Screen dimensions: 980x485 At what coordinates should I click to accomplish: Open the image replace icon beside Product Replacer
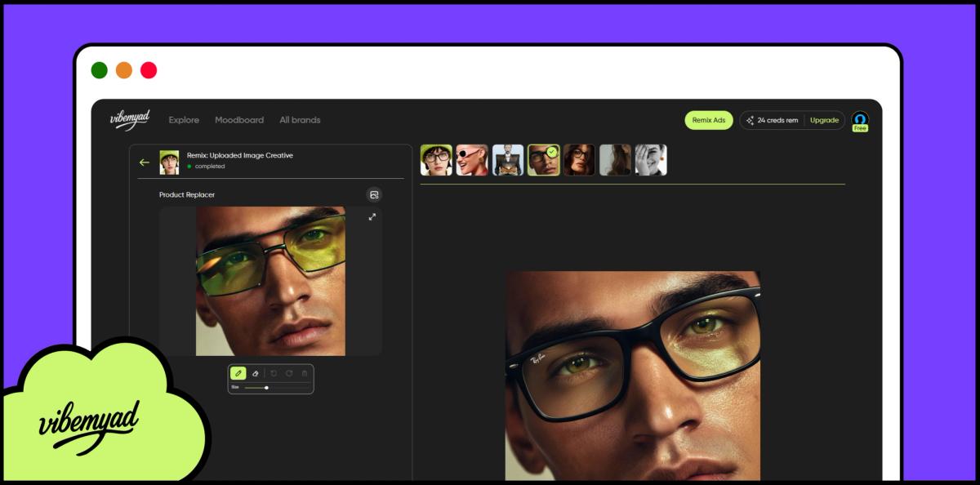coord(373,195)
